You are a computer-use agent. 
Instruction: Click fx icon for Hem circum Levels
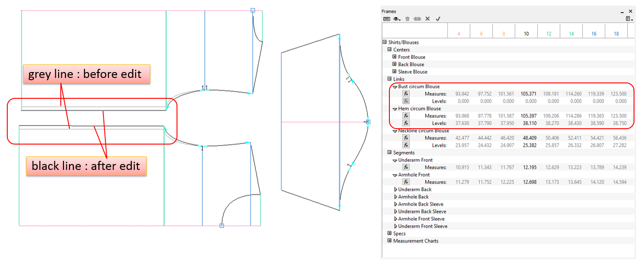pos(407,123)
